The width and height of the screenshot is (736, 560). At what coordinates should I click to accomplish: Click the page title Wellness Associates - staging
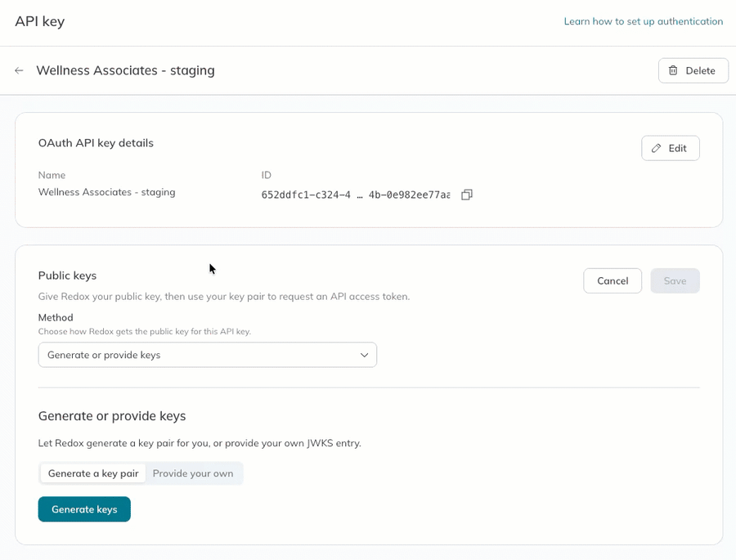[x=125, y=70]
